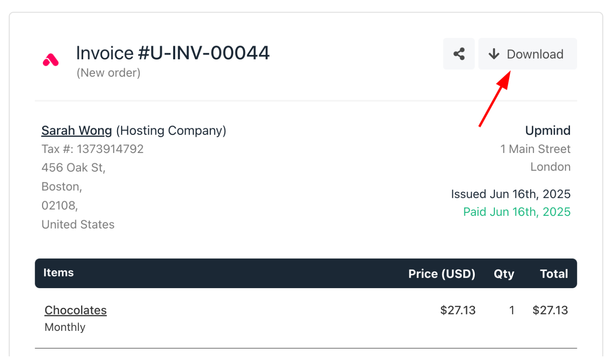Click the Tax # 1373914792 text
The image size is (612, 364).
(x=92, y=149)
